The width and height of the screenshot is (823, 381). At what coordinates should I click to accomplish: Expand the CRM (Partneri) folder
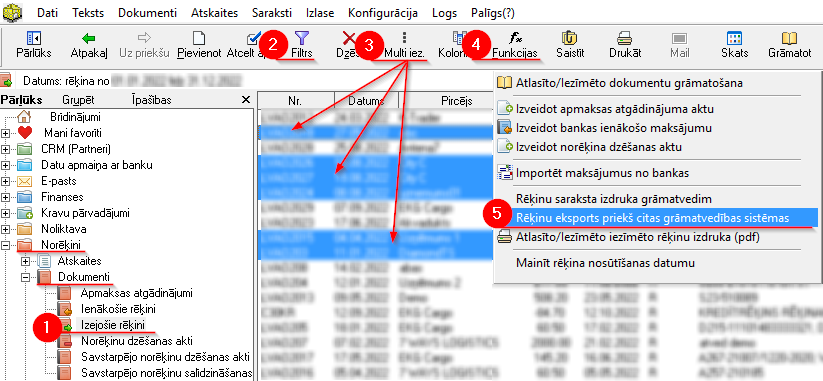5,150
